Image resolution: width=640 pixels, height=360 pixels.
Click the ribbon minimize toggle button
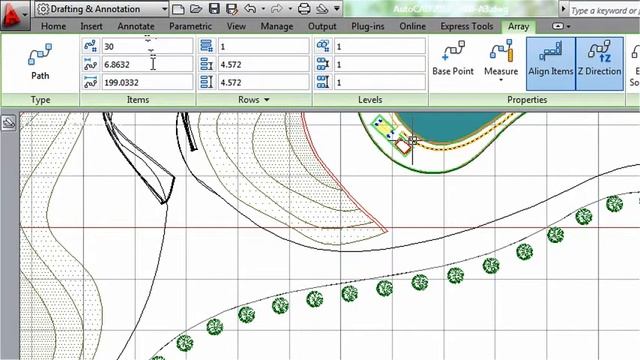pyautogui.click(x=558, y=26)
